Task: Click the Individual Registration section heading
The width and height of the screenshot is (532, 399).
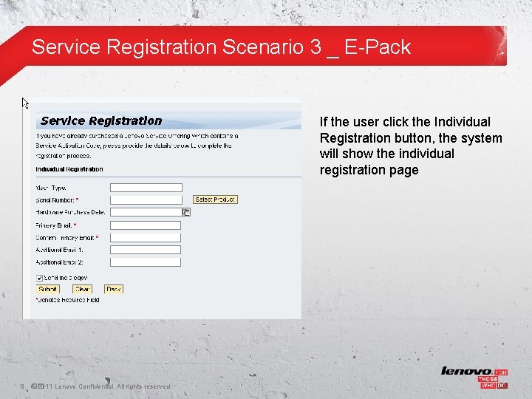Action: coord(69,169)
